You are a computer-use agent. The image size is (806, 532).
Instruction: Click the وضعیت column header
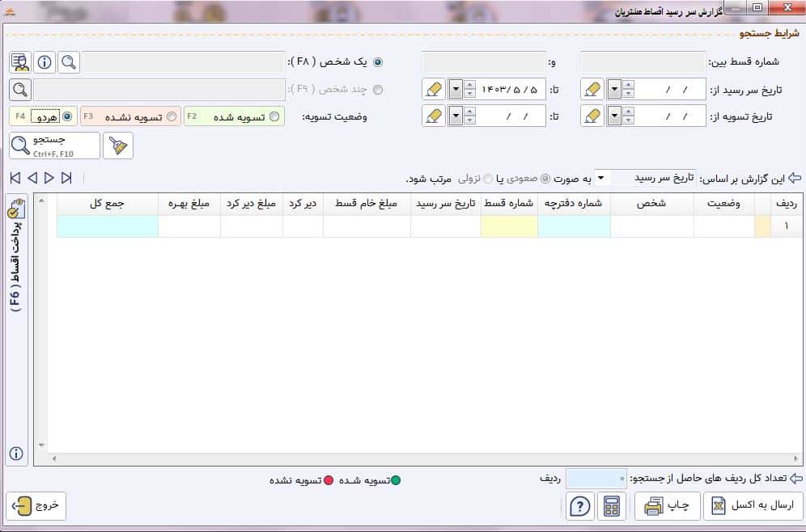tap(723, 204)
